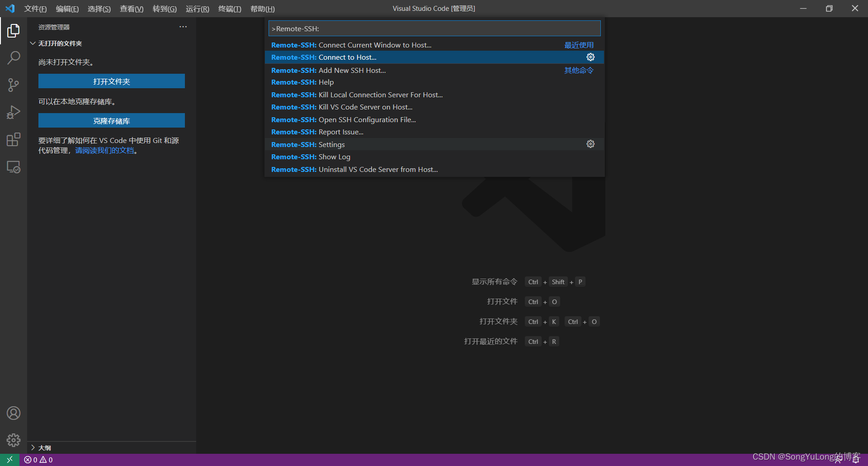This screenshot has width=868, height=466.
Task: Open the 运行(R) menu
Action: tap(197, 9)
